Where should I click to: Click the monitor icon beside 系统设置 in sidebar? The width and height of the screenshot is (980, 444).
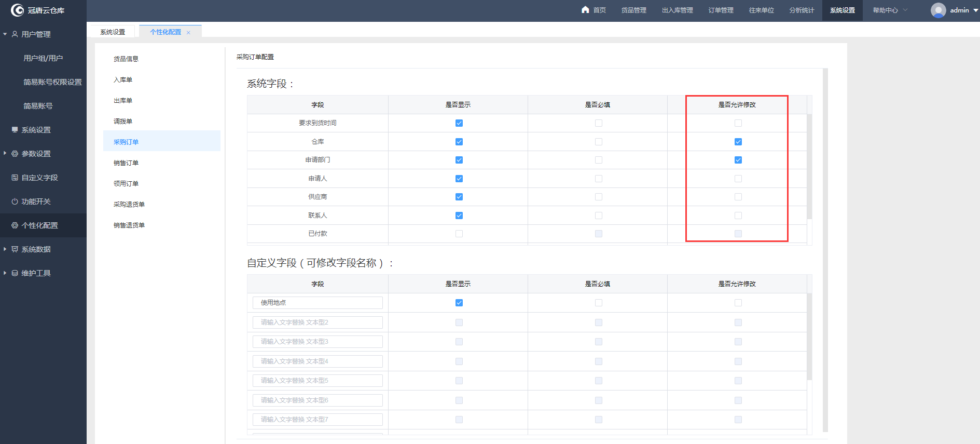click(15, 130)
